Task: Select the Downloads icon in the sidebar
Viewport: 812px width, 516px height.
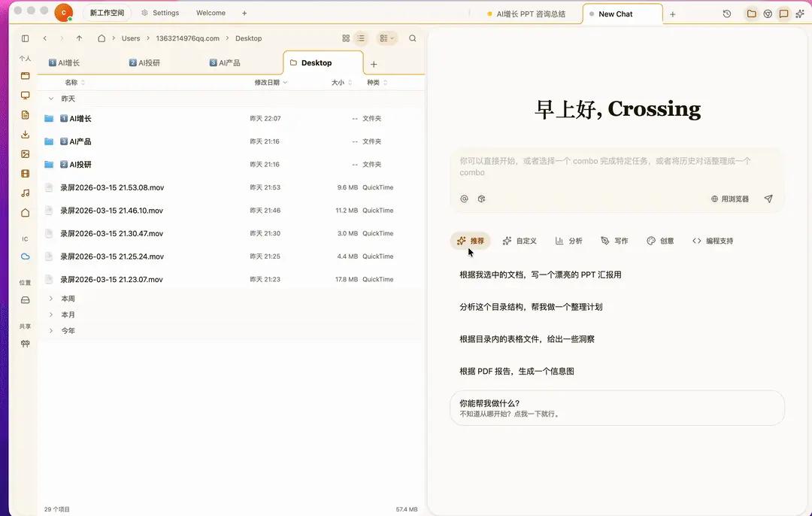Action: point(25,135)
